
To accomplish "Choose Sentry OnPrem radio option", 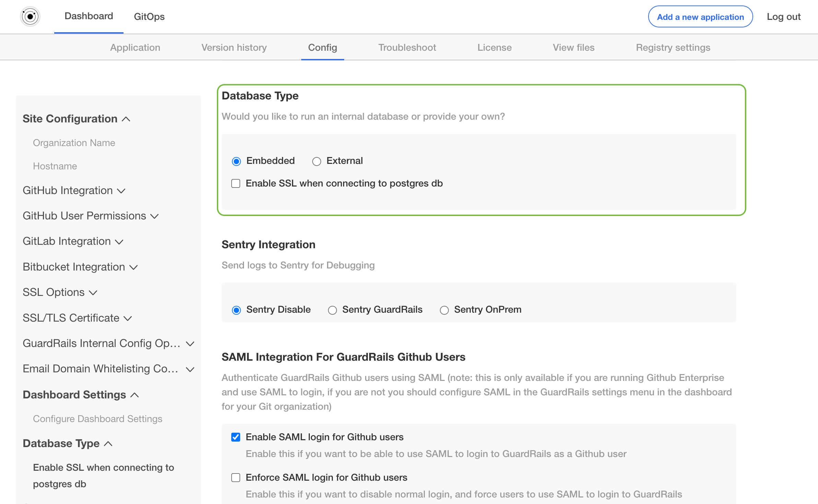I will (444, 310).
